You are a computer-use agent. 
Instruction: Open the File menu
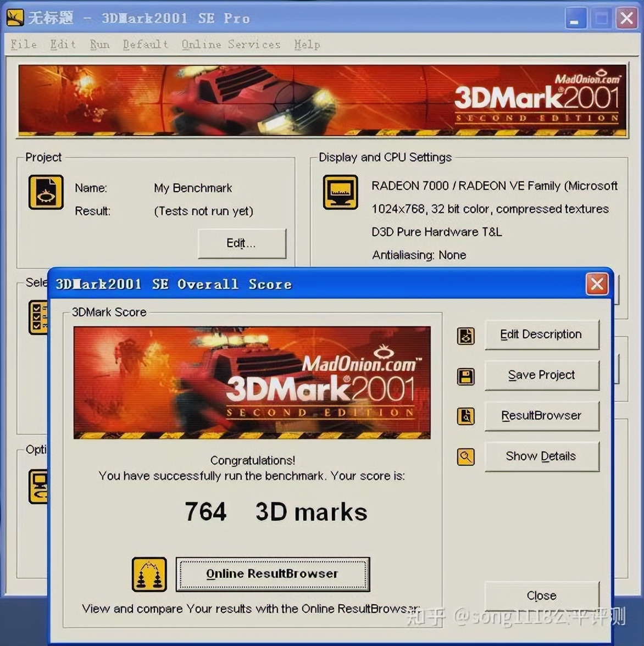(24, 44)
